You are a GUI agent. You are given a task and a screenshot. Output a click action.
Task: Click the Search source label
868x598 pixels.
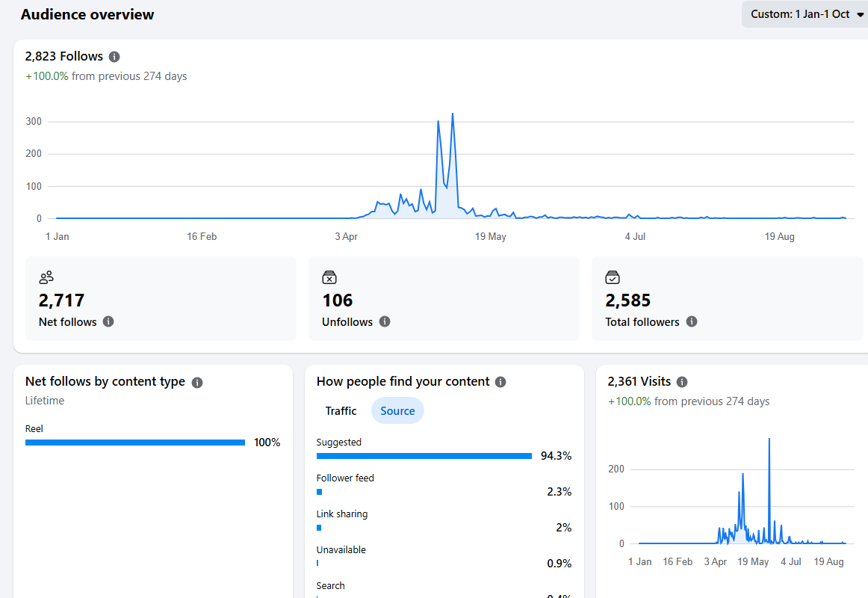(x=330, y=586)
